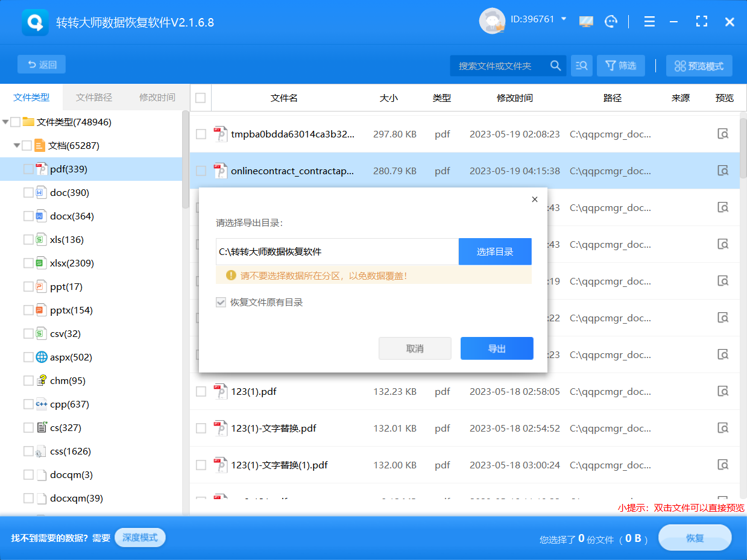Close the export directory dialog

(x=534, y=200)
